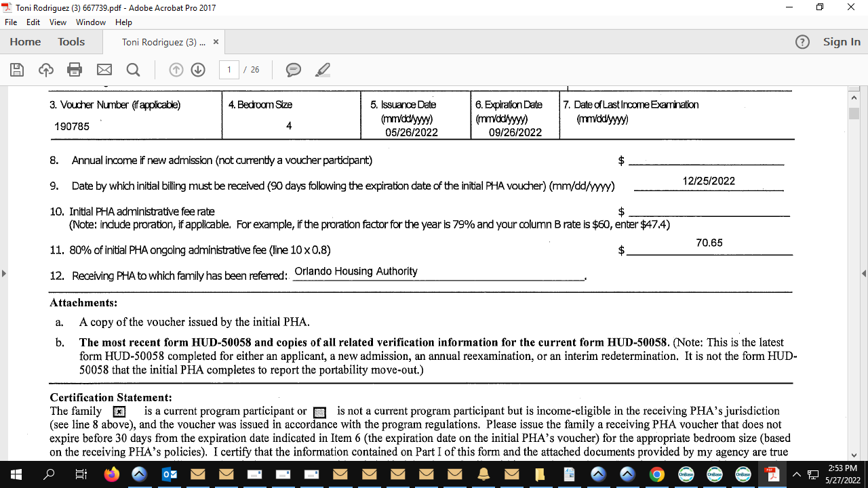Open the Window menu
Viewport: 868px width, 488px height.
(x=90, y=22)
